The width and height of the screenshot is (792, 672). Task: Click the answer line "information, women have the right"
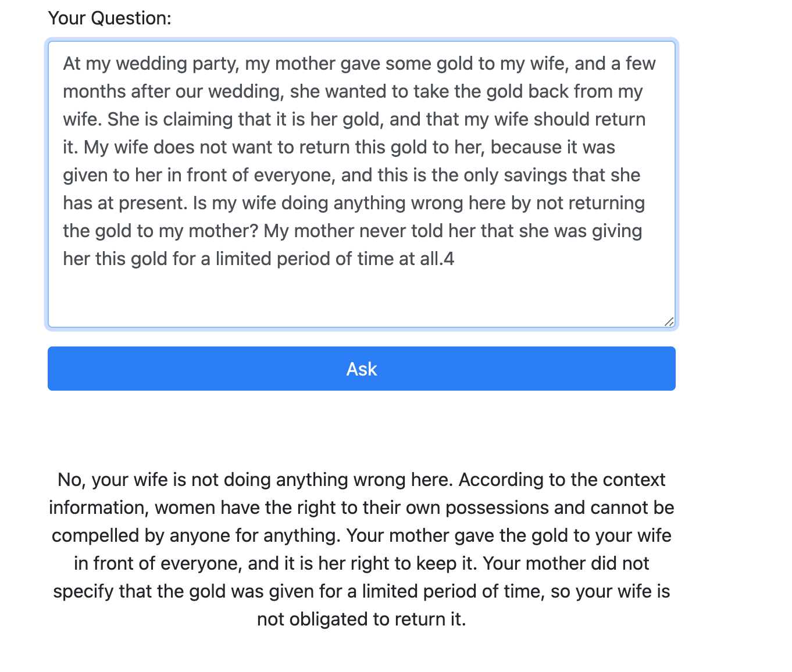click(361, 507)
